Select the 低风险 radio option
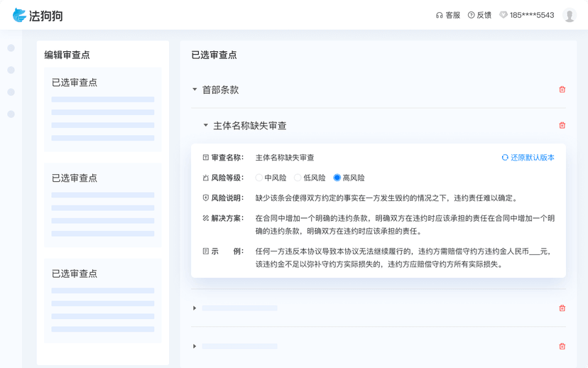 (298, 178)
